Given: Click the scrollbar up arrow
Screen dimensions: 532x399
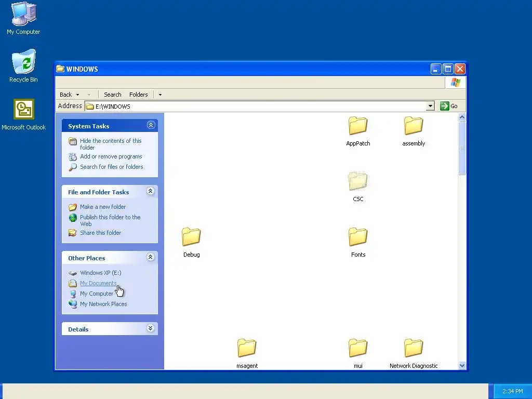Looking at the screenshot, I should 462,117.
